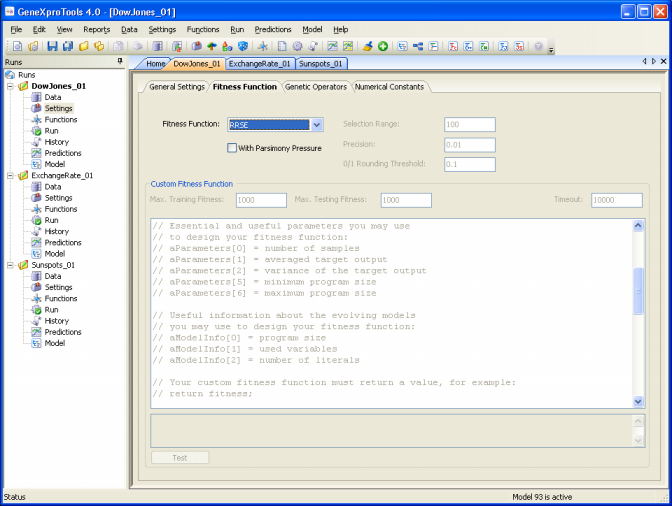672x506 pixels.
Task: Select Settings under Sunspots_01
Action: (x=59, y=287)
